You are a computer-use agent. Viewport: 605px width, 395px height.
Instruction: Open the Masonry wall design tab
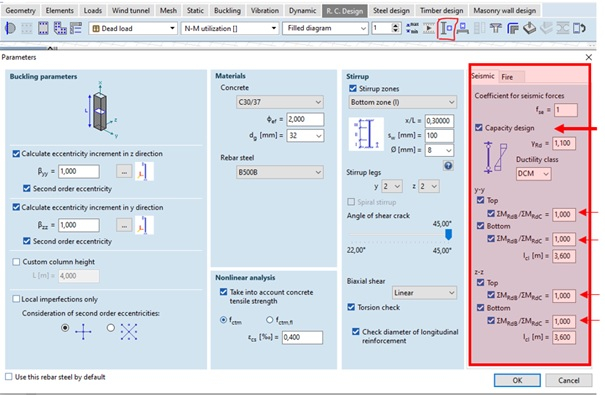pyautogui.click(x=505, y=11)
